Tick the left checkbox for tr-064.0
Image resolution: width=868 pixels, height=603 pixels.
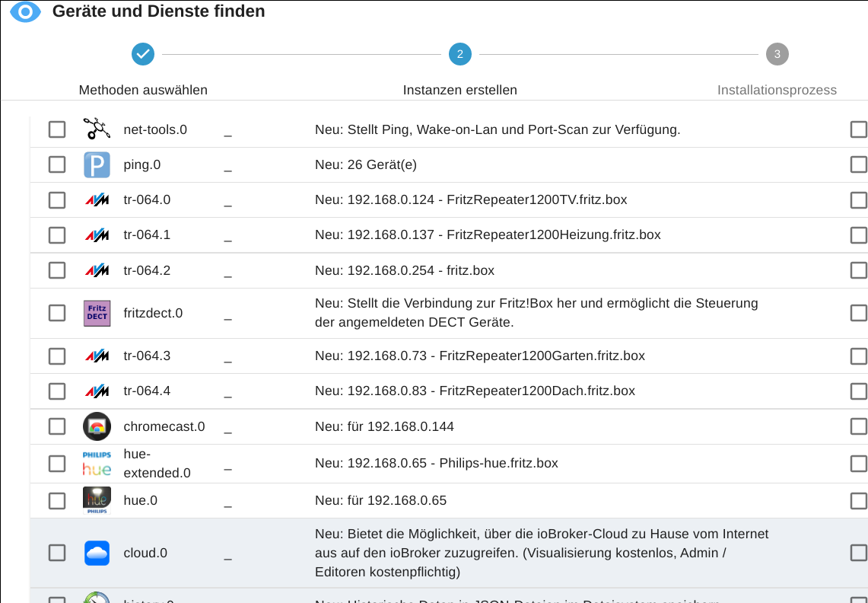(x=57, y=200)
